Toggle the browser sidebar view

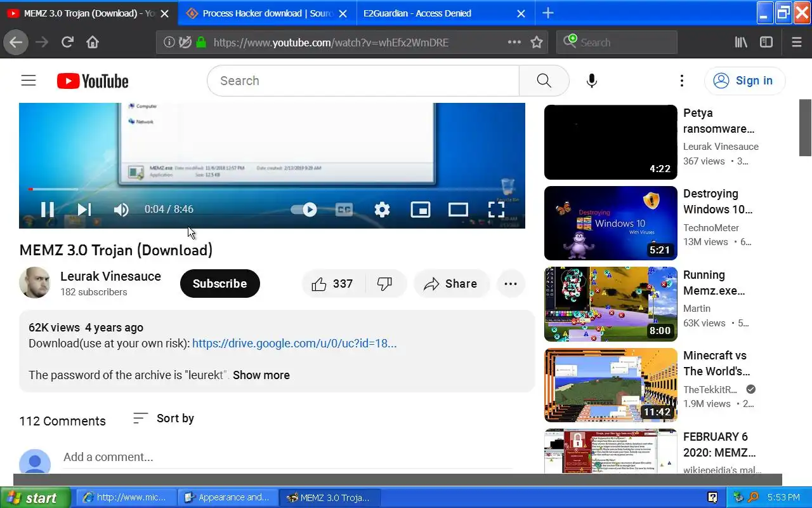click(x=766, y=43)
